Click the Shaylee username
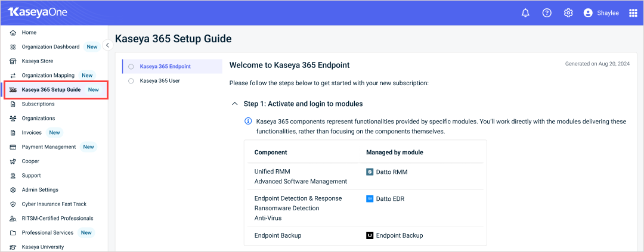The width and height of the screenshot is (644, 252). click(608, 14)
